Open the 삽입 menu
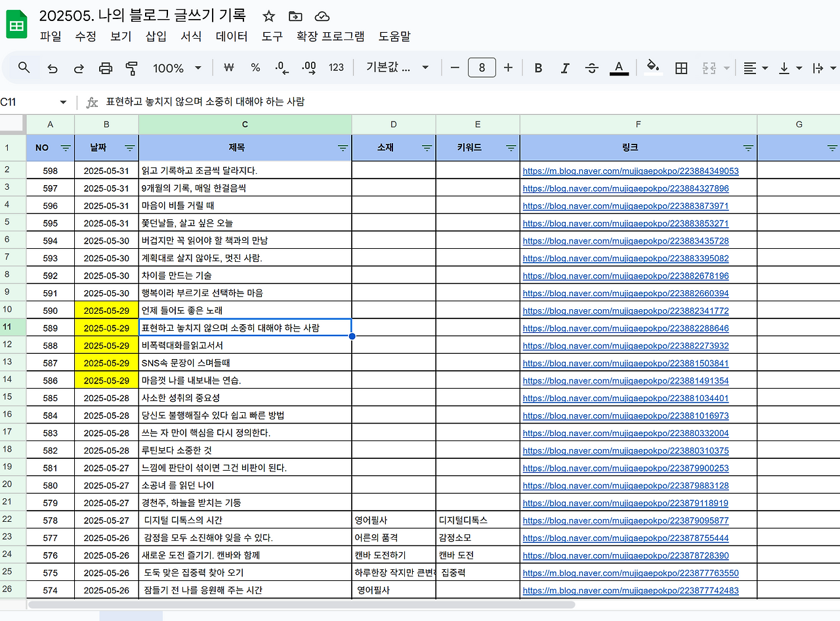Image resolution: width=840 pixels, height=621 pixels. [x=155, y=37]
